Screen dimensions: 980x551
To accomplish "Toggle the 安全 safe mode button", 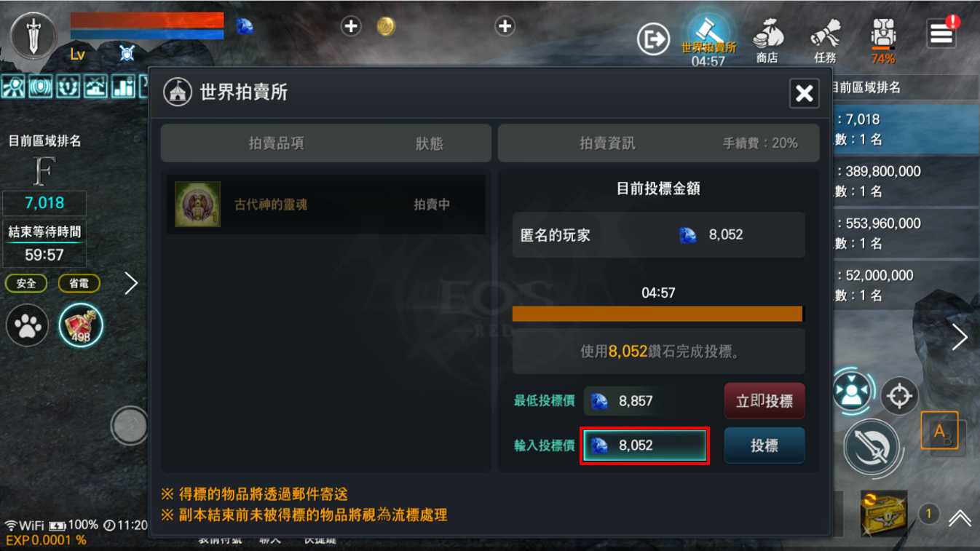I will (26, 283).
